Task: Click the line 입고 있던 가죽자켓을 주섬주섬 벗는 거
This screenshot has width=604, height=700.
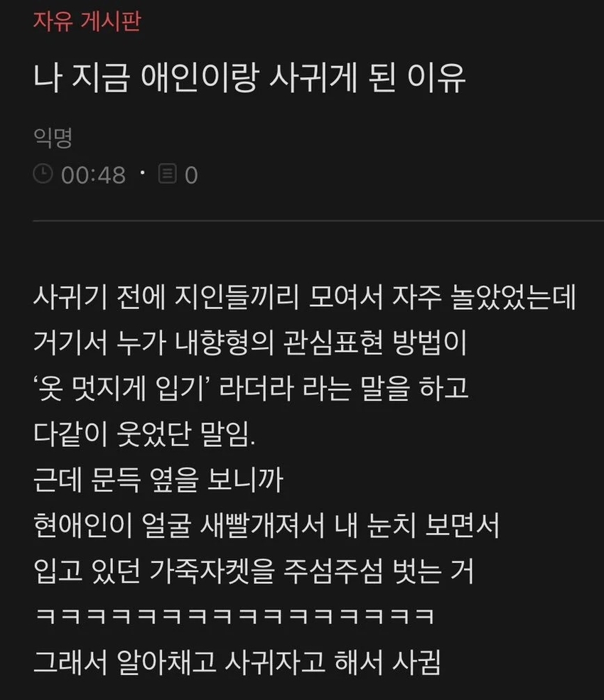Action: (x=254, y=571)
